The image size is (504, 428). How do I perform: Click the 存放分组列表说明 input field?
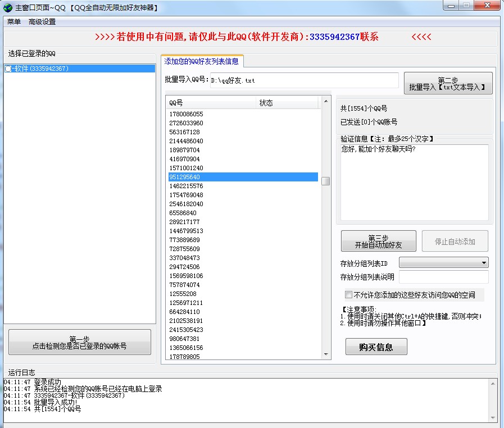pyautogui.click(x=443, y=277)
